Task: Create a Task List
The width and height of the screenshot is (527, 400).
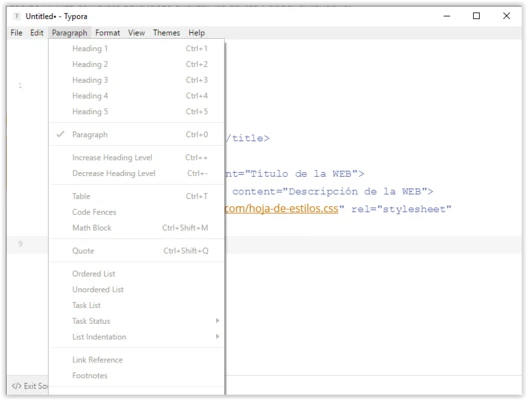Action: click(137, 306)
